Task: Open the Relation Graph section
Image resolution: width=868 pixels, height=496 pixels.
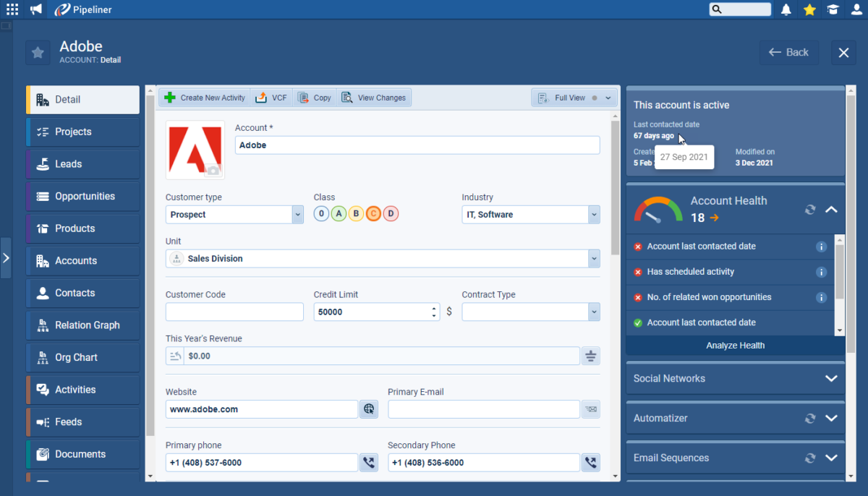Action: [x=82, y=325]
